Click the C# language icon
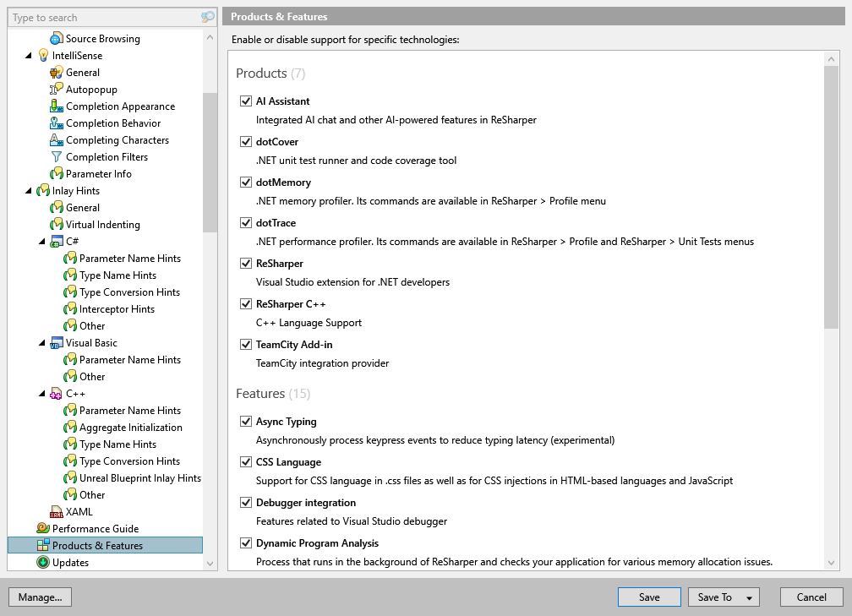852x616 pixels. (57, 241)
